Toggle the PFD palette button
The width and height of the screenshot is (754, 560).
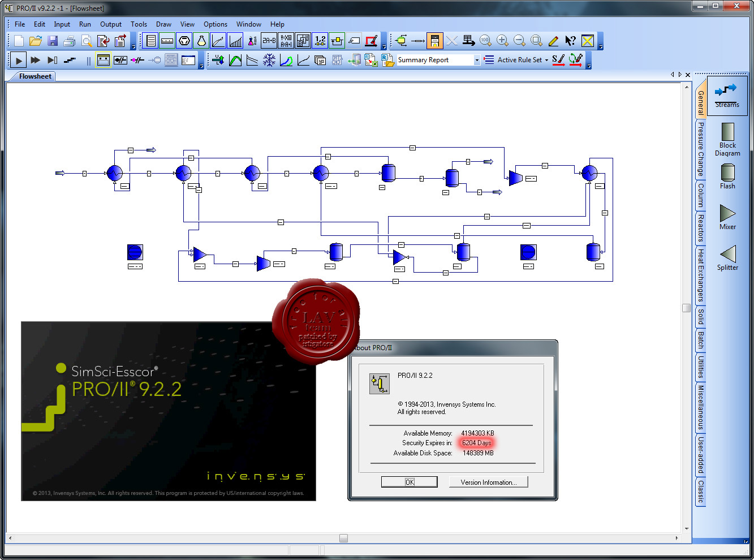pyautogui.click(x=434, y=41)
